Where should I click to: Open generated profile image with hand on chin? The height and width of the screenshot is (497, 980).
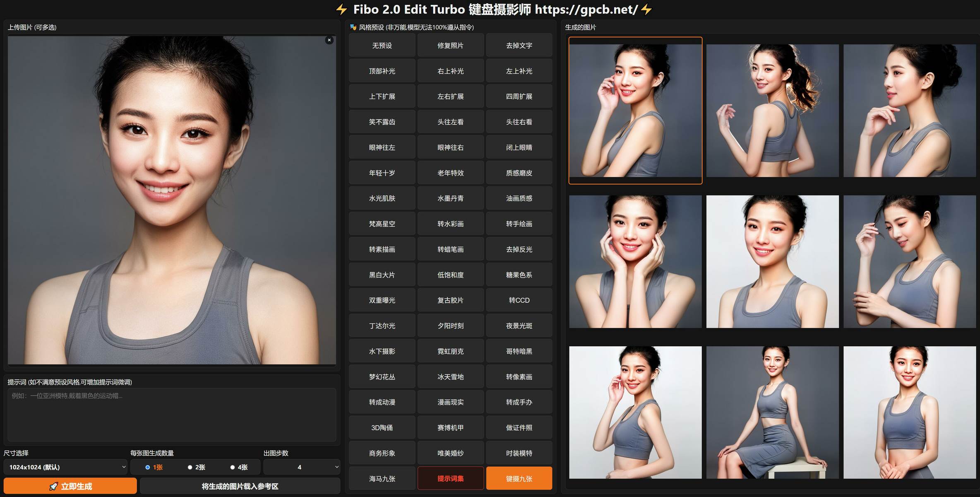point(910,111)
